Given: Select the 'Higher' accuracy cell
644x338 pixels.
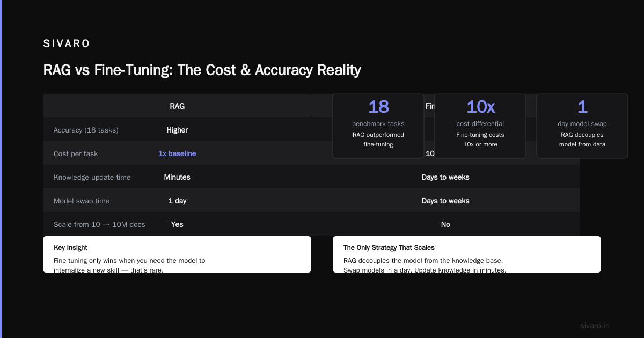Looking at the screenshot, I should [177, 130].
